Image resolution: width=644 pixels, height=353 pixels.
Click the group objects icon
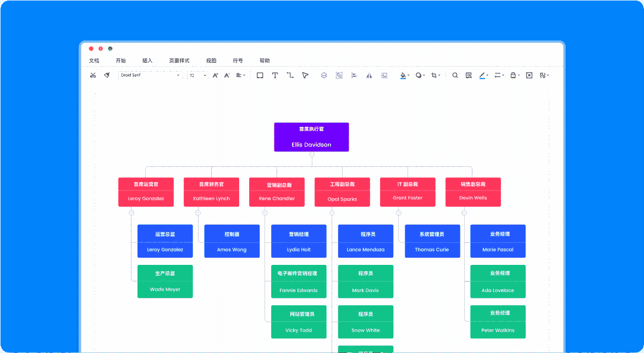(339, 75)
